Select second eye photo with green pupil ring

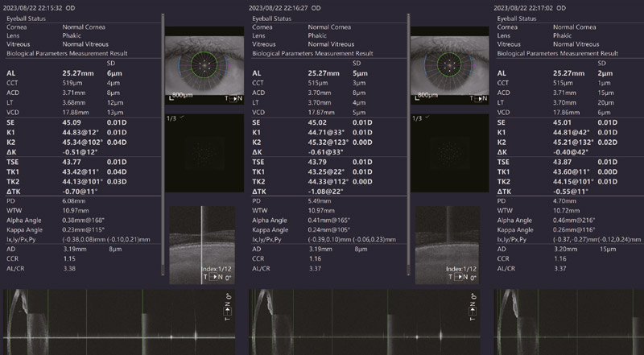pos(450,66)
